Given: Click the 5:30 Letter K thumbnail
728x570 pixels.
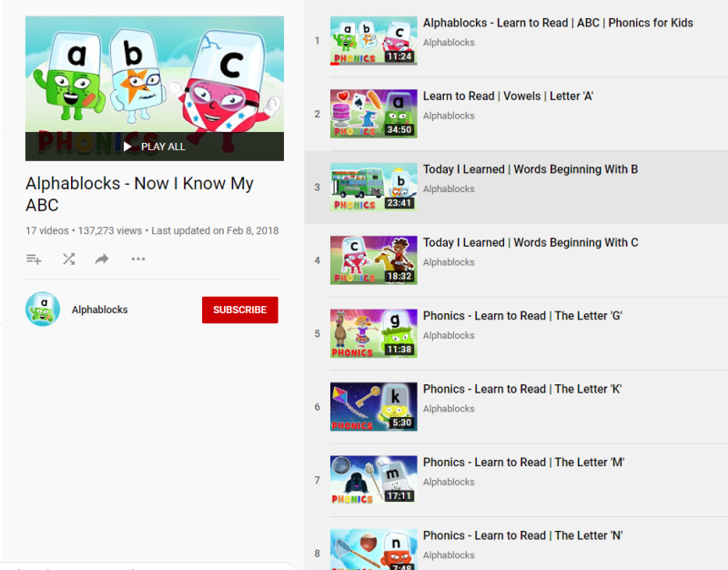Looking at the screenshot, I should pyautogui.click(x=374, y=407).
